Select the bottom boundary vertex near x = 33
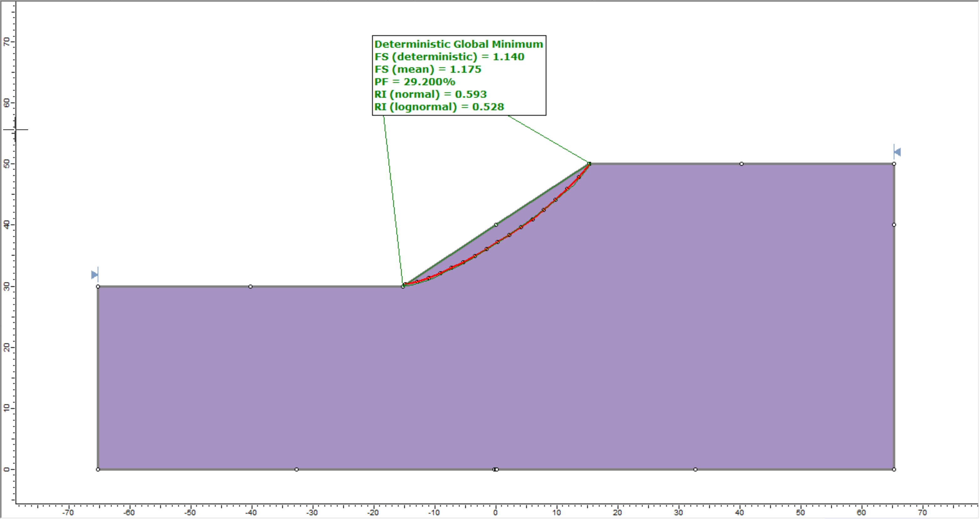980x519 pixels. [x=695, y=470]
